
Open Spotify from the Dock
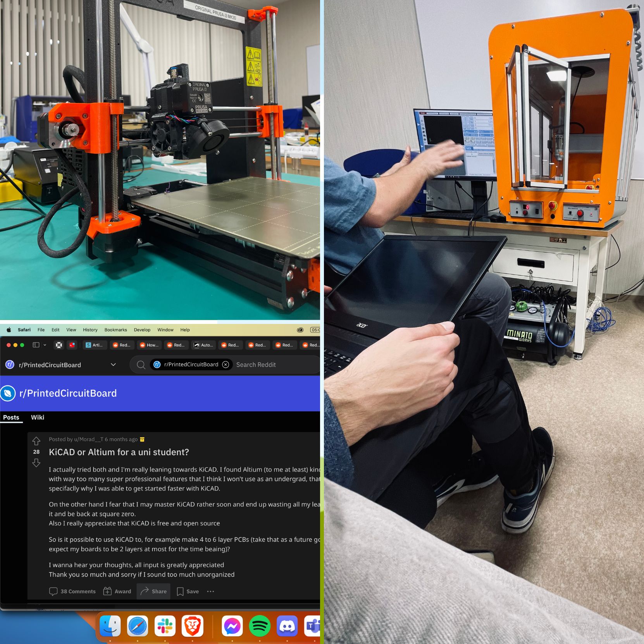point(260,626)
